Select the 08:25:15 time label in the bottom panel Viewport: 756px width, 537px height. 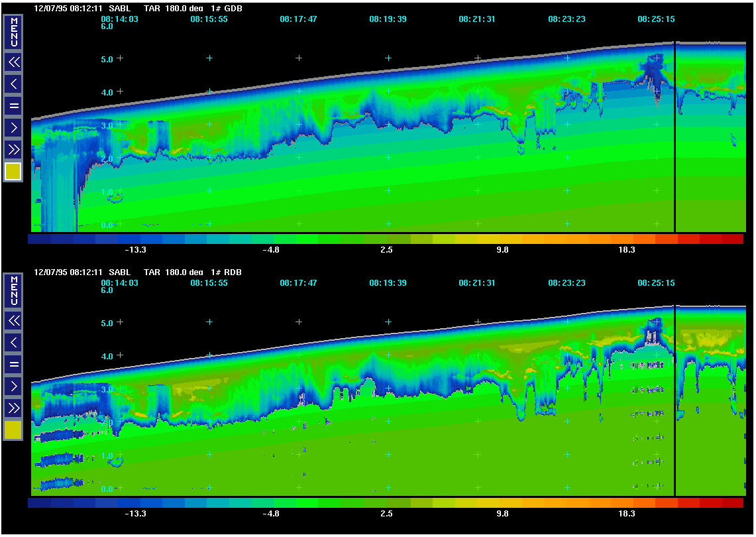click(656, 282)
